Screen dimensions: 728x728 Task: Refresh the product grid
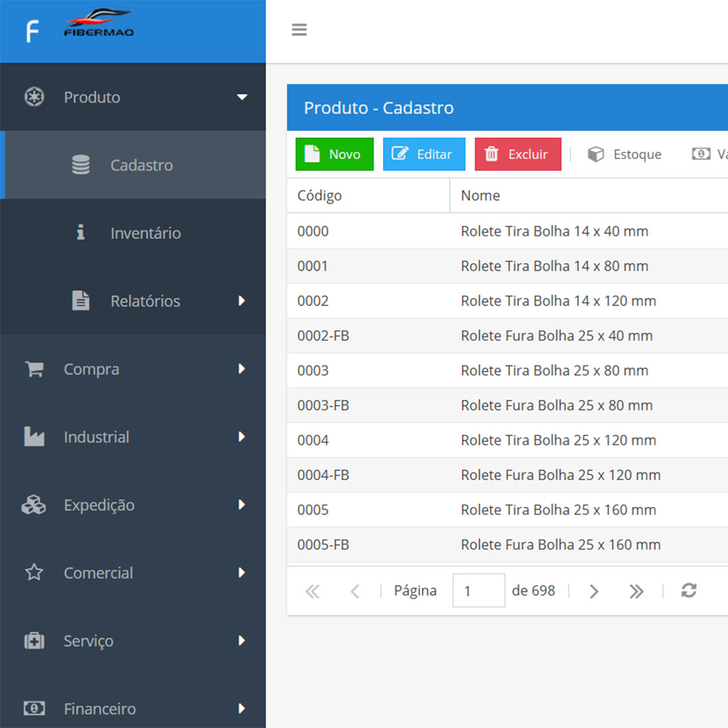[x=689, y=590]
